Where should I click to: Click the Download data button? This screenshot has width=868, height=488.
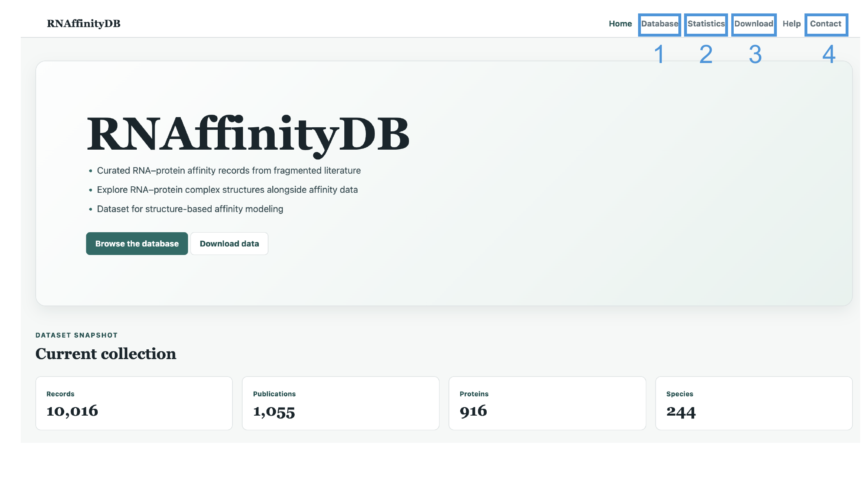pyautogui.click(x=229, y=244)
